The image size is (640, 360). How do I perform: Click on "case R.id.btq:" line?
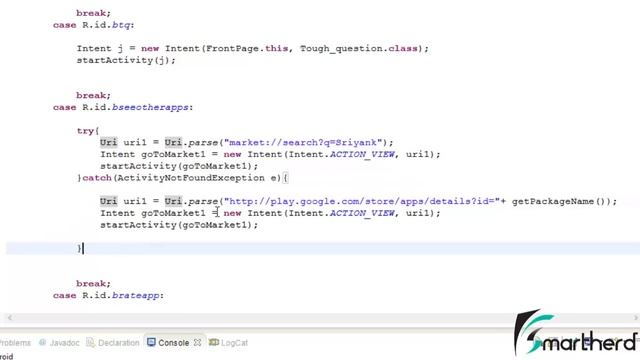click(93, 25)
